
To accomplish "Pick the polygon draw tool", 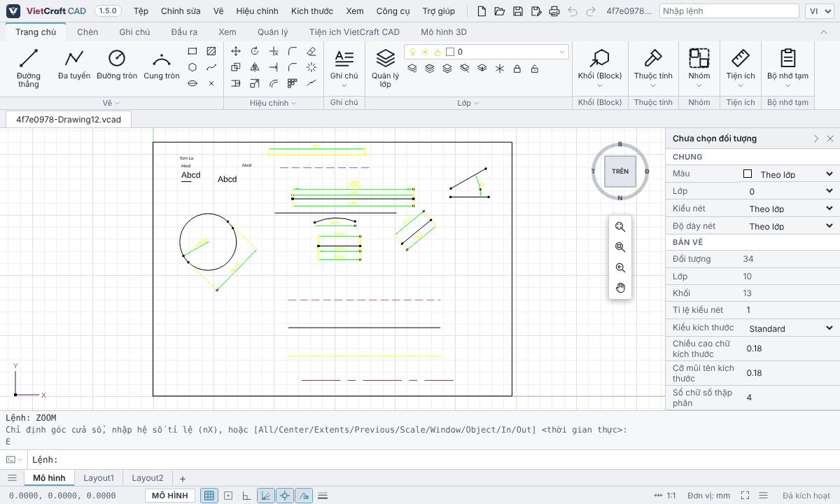I will [x=192, y=67].
